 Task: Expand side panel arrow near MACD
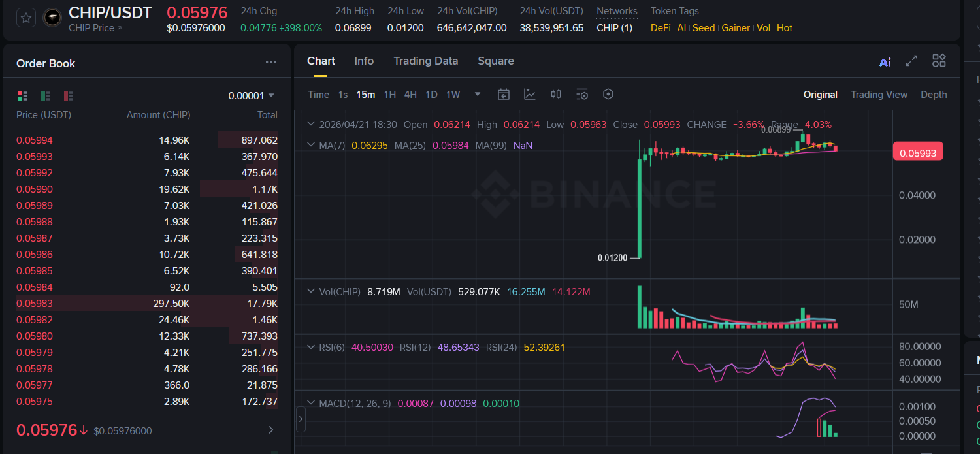pos(301,419)
